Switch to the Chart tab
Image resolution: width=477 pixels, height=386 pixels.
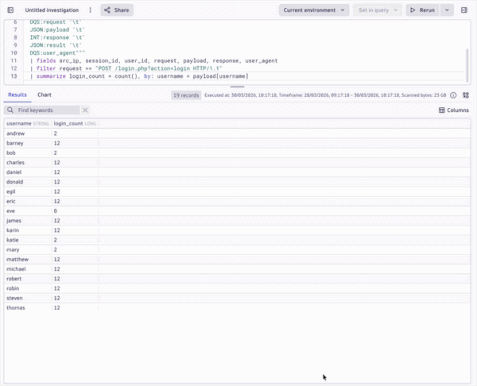(44, 95)
